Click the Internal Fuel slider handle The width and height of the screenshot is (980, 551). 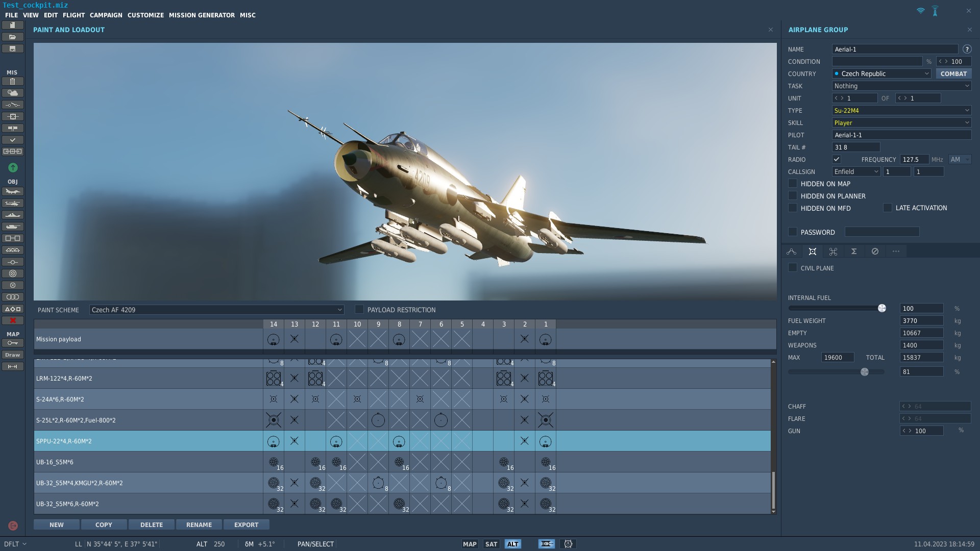pyautogui.click(x=882, y=308)
